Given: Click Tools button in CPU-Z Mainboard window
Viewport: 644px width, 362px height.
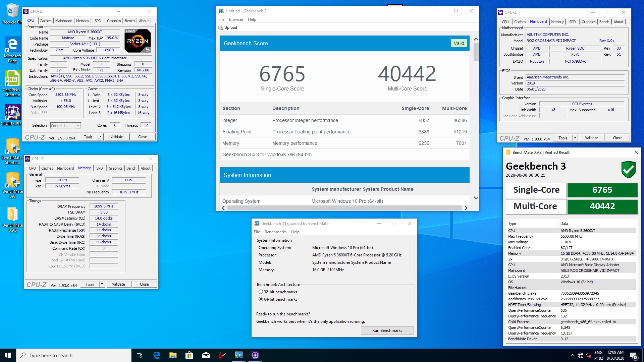Looking at the screenshot, I should click(x=563, y=138).
